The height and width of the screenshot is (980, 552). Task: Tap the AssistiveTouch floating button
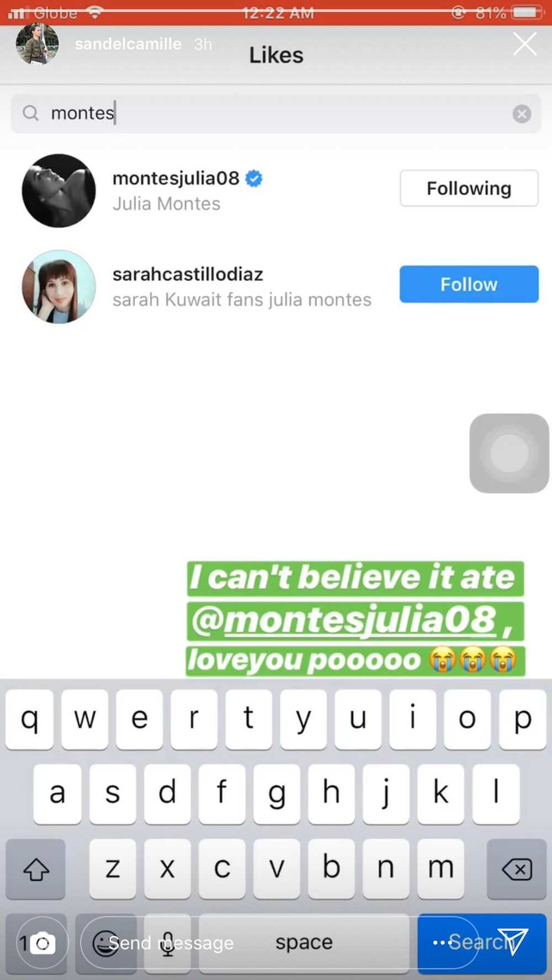(509, 453)
